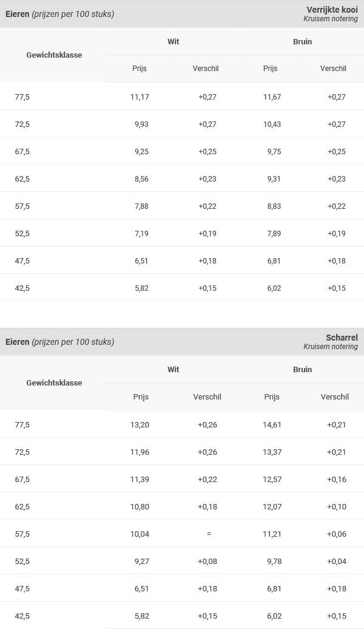Viewport: 364px width, 629px height.
Task: Click the Scharrel table title
Action: pos(342,338)
